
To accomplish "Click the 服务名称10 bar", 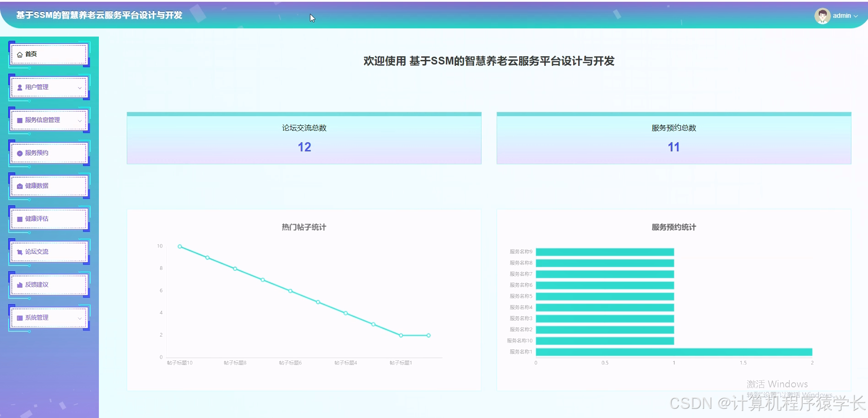I will (605, 341).
